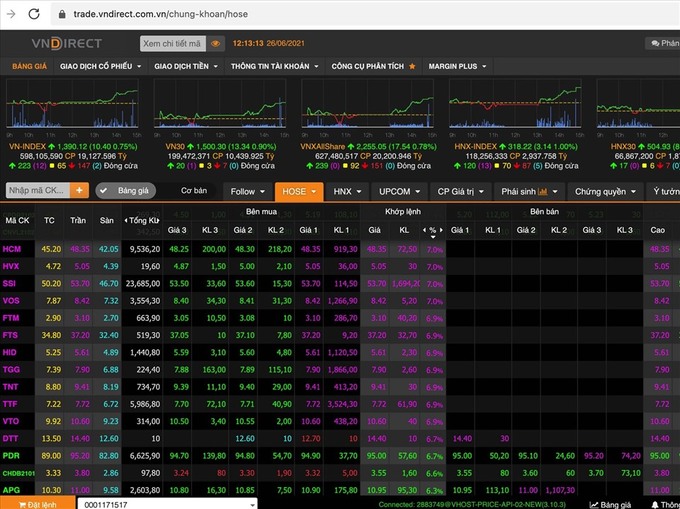Click the DTT stock symbol

click(10, 439)
